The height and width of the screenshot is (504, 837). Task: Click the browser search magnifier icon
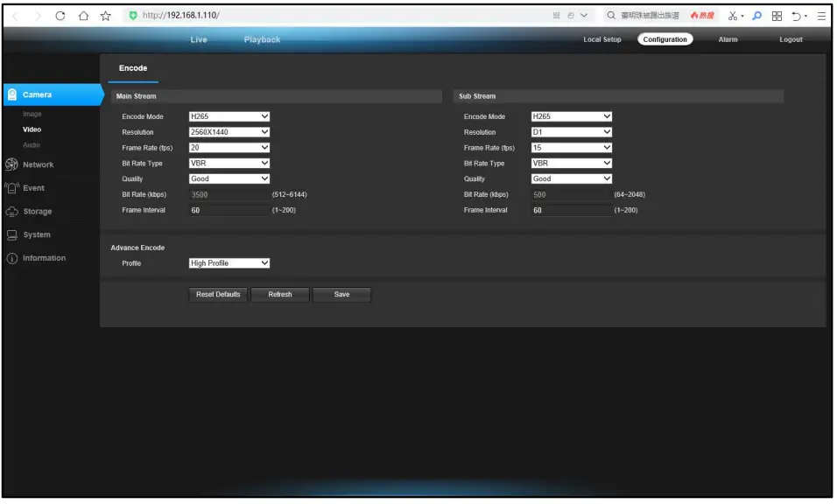611,16
